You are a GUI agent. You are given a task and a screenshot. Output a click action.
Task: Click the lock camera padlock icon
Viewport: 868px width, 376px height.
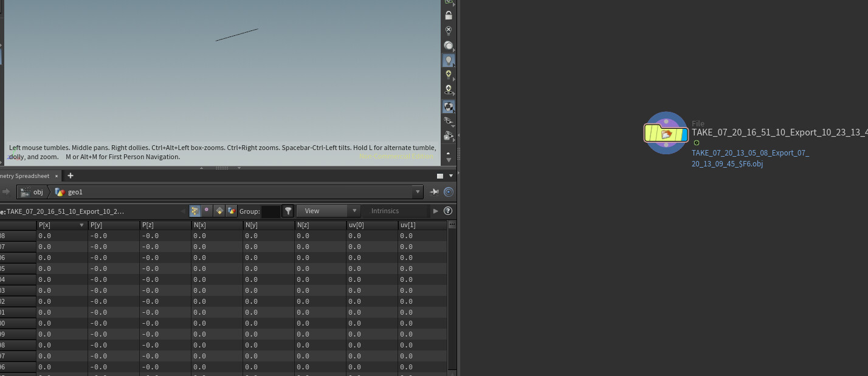449,15
